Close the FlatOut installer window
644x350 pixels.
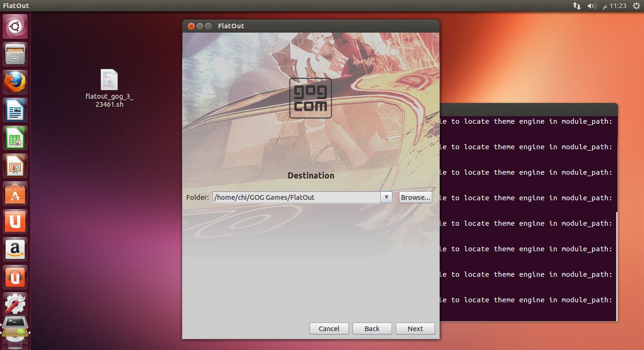(191, 26)
